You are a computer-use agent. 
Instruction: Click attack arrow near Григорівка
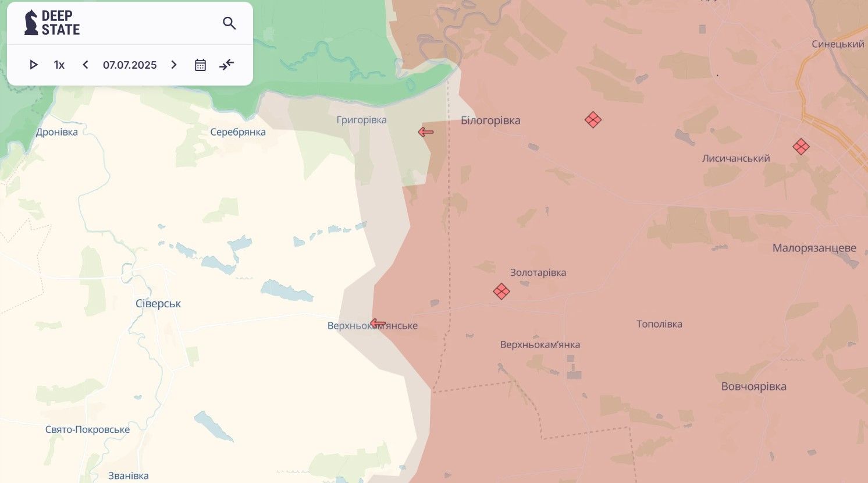426,132
